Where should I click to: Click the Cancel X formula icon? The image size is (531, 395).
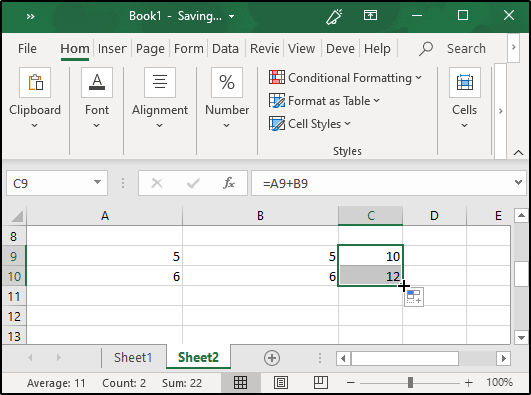pos(157,183)
